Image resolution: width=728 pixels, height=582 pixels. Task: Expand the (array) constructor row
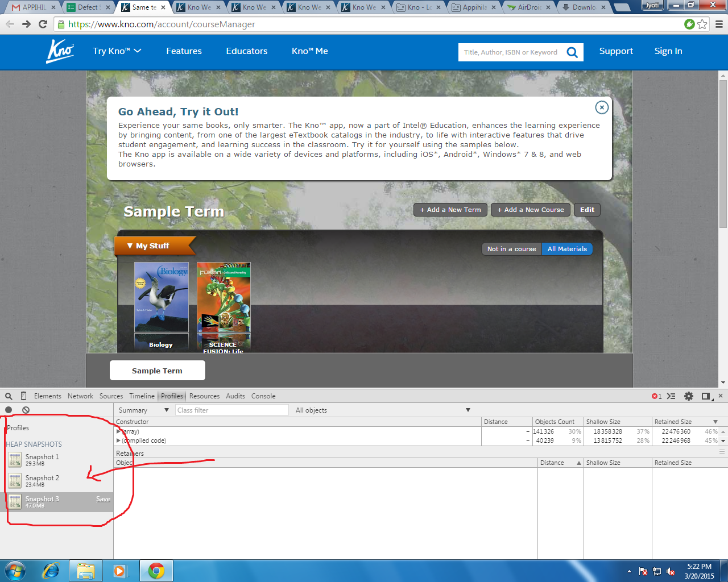point(118,431)
